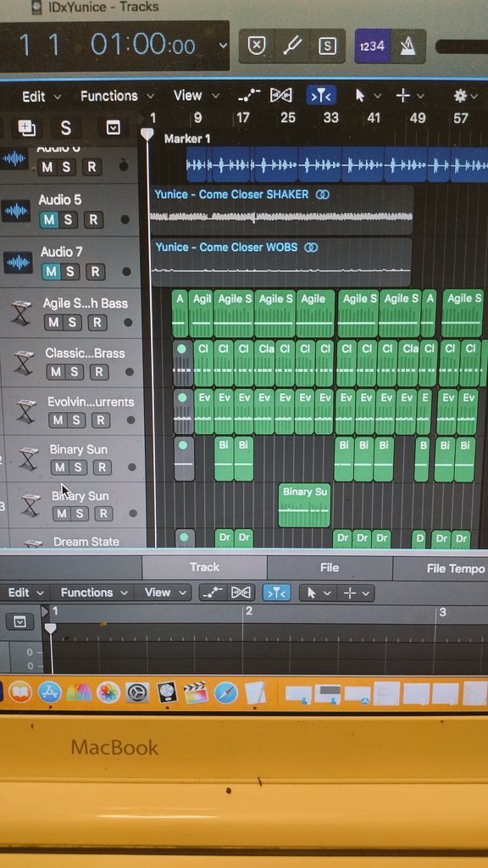Select the pointer tool in Tracks area

[x=360, y=96]
